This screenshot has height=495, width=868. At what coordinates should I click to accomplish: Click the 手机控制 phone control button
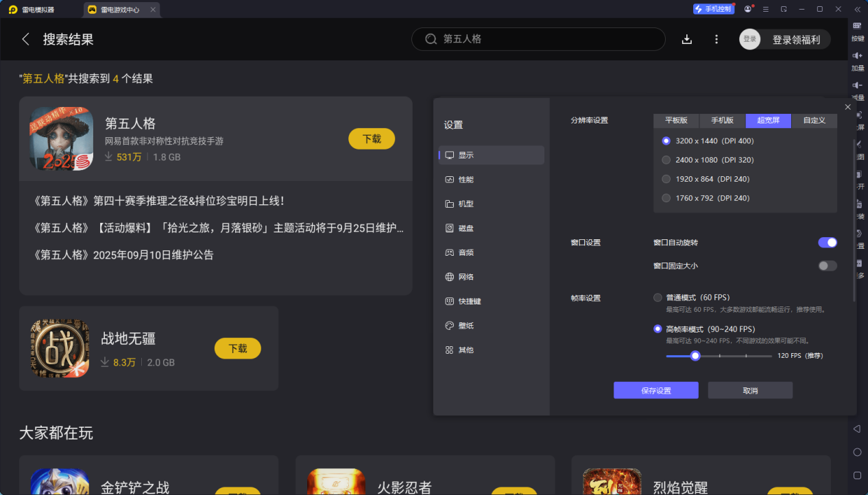(713, 8)
